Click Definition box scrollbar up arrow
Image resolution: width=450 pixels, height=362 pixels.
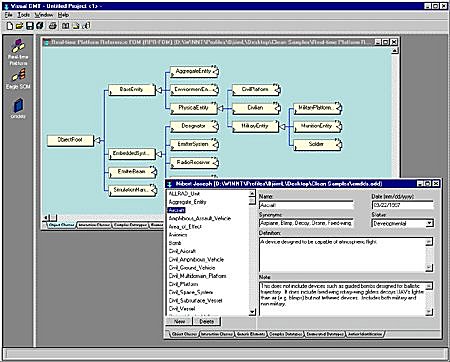click(x=429, y=242)
